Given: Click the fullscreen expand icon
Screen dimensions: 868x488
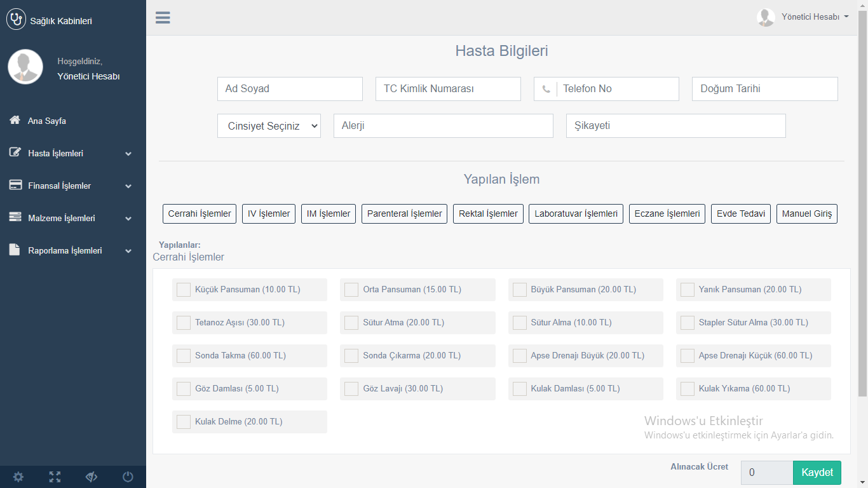Looking at the screenshot, I should tap(55, 477).
